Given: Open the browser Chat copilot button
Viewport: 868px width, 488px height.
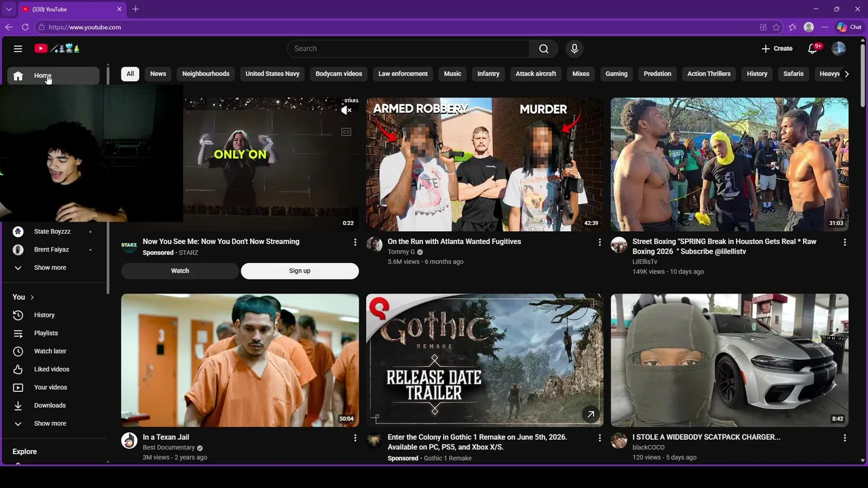Looking at the screenshot, I should tap(849, 27).
